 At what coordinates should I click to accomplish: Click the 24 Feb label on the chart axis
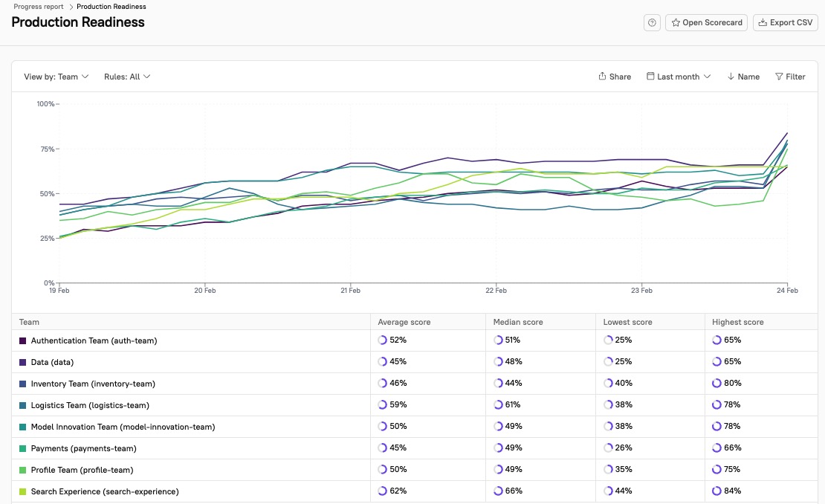[787, 291]
